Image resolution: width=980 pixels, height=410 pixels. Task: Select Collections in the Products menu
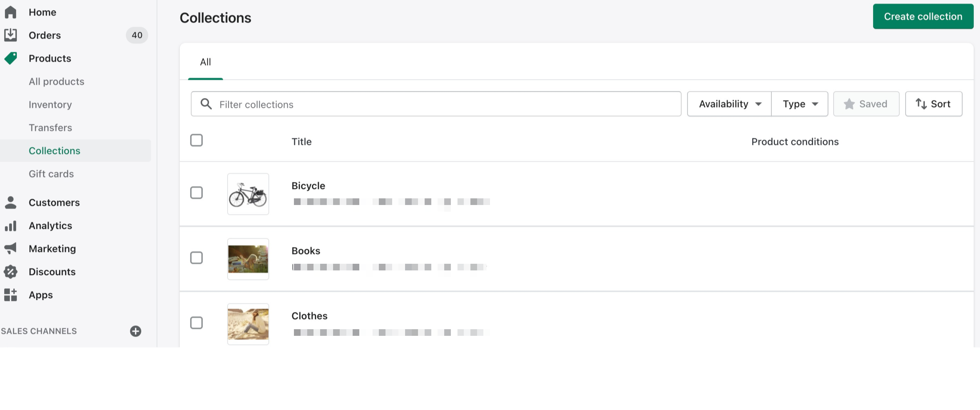tap(55, 150)
